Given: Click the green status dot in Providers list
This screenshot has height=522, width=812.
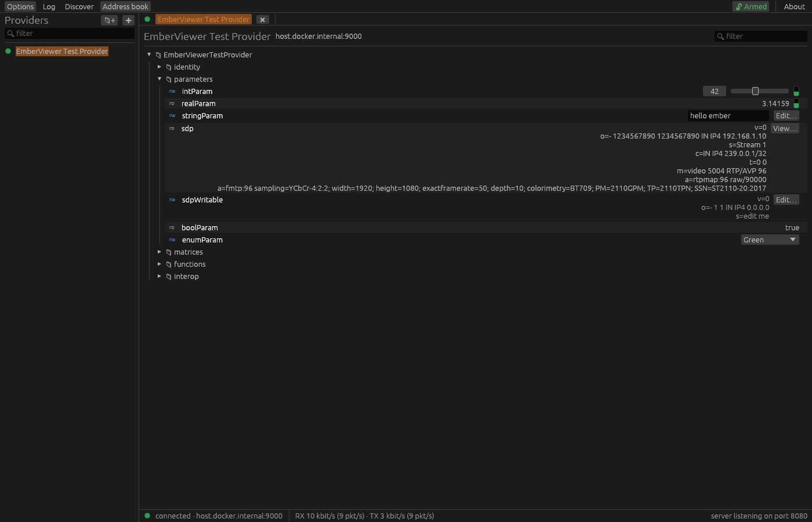Looking at the screenshot, I should click(x=8, y=51).
